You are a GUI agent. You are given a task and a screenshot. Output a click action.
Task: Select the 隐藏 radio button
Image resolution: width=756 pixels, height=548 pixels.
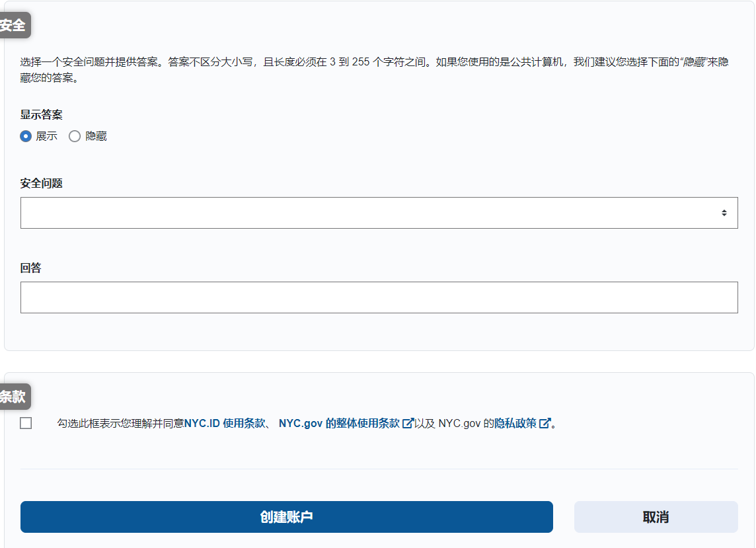75,136
